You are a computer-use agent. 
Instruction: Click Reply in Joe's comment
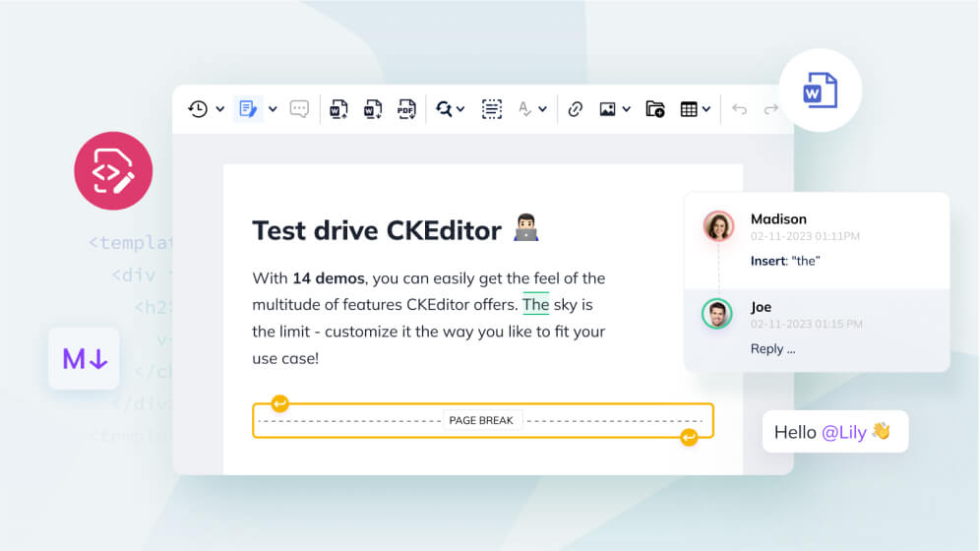[x=772, y=348]
